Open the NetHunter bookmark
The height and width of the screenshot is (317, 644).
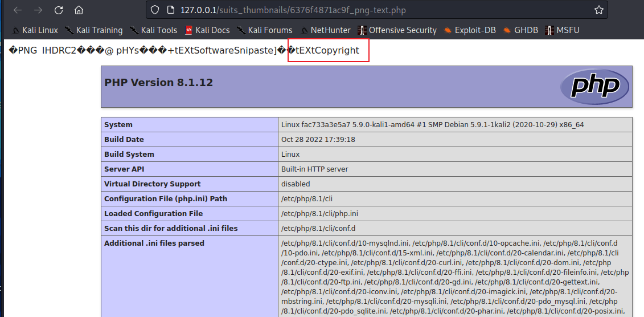pos(325,30)
